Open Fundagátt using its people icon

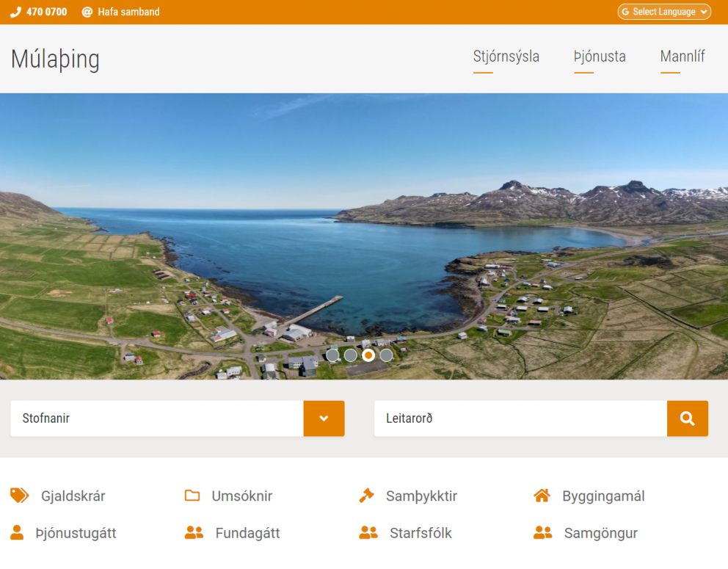[x=192, y=532]
